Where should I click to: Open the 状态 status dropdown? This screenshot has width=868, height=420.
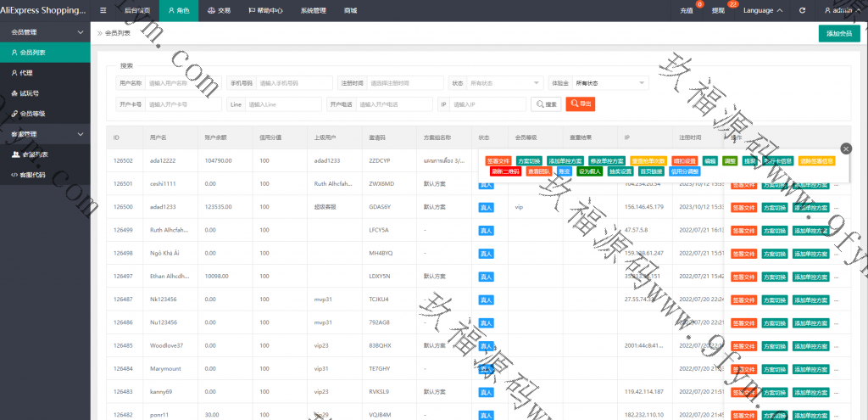coord(505,83)
